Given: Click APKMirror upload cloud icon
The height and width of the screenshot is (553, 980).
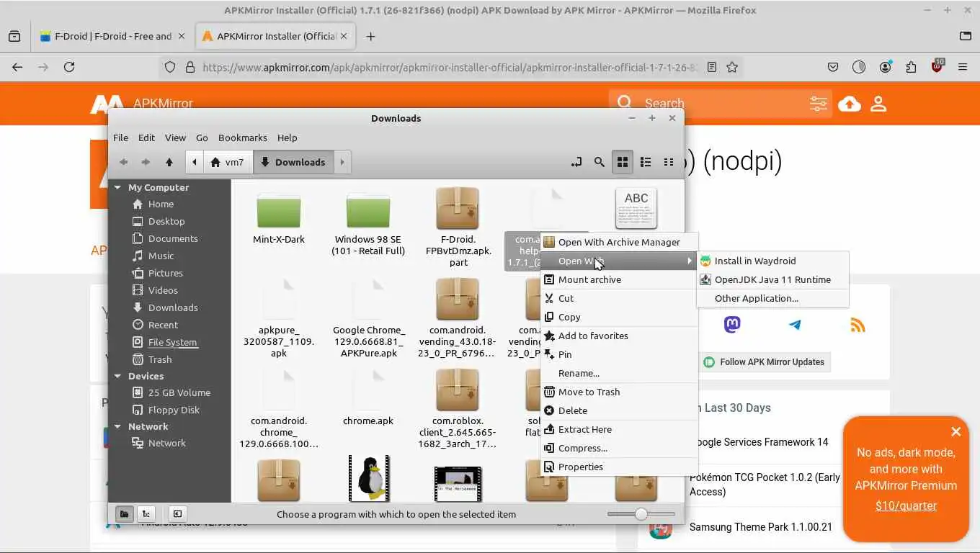Looking at the screenshot, I should (850, 104).
